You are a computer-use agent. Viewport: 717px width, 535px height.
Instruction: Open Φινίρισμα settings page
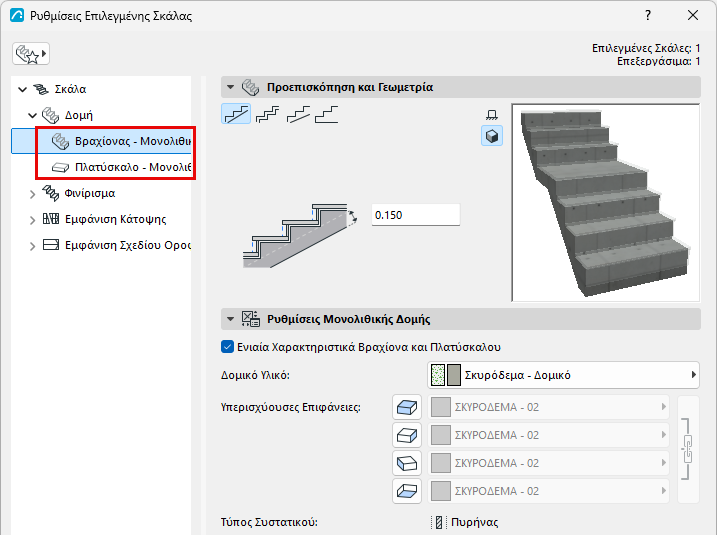tap(90, 193)
